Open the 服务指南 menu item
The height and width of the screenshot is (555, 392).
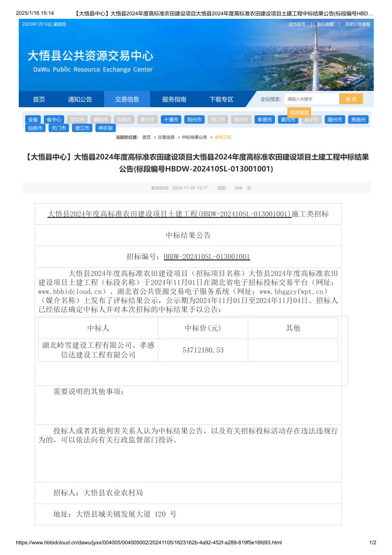point(174,99)
